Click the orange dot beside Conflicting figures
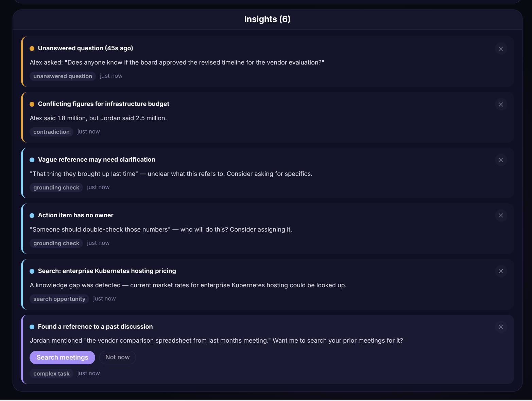 point(32,104)
